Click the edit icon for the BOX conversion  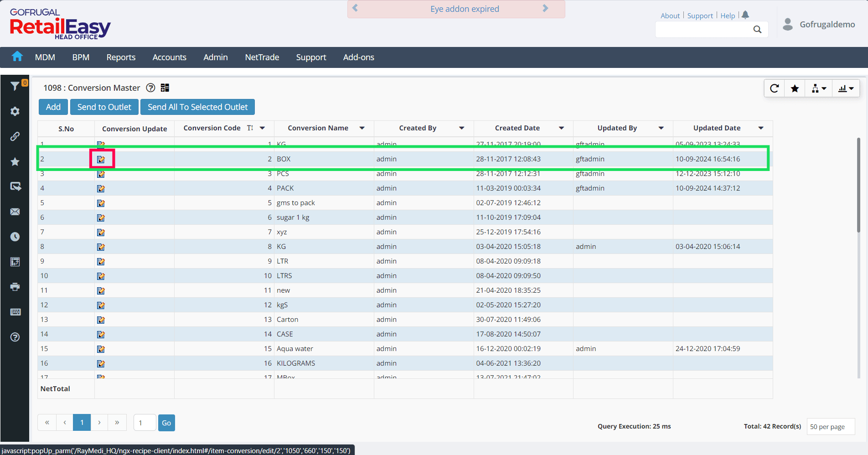101,159
